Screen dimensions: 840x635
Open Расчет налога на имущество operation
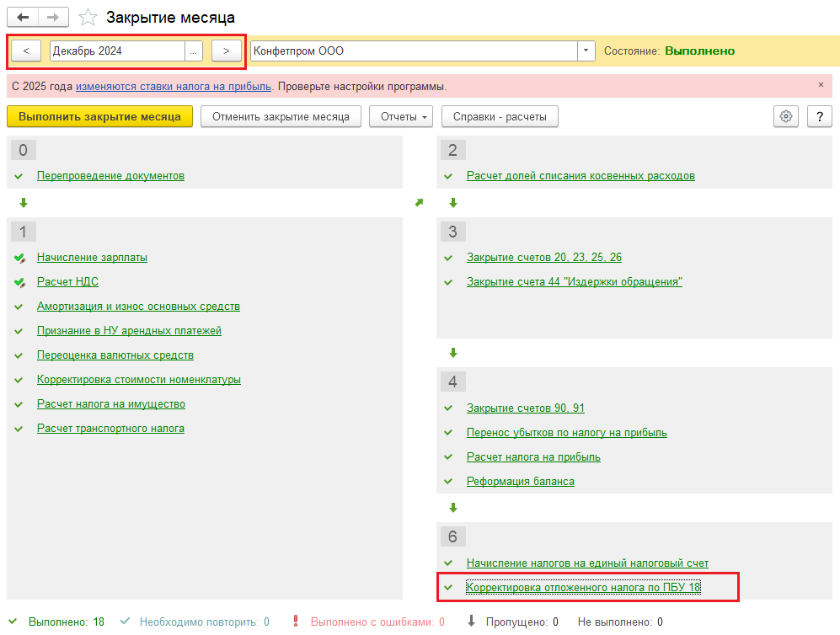[111, 404]
